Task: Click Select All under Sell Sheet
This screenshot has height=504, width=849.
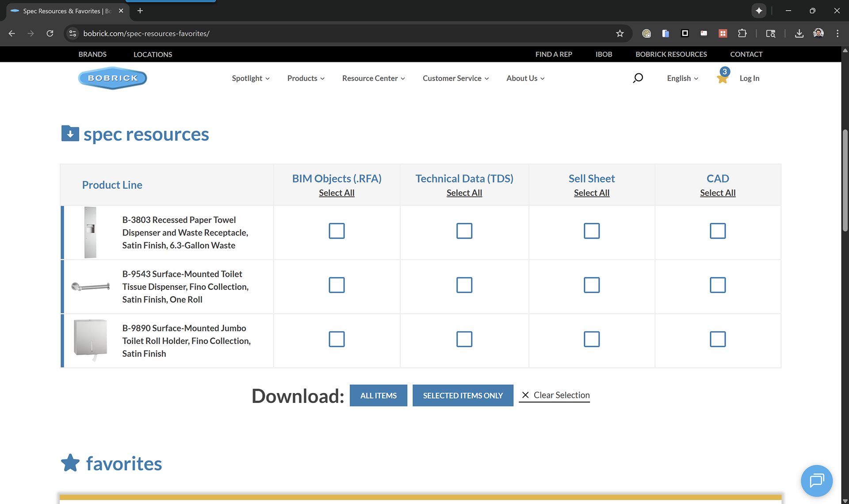Action: tap(591, 193)
